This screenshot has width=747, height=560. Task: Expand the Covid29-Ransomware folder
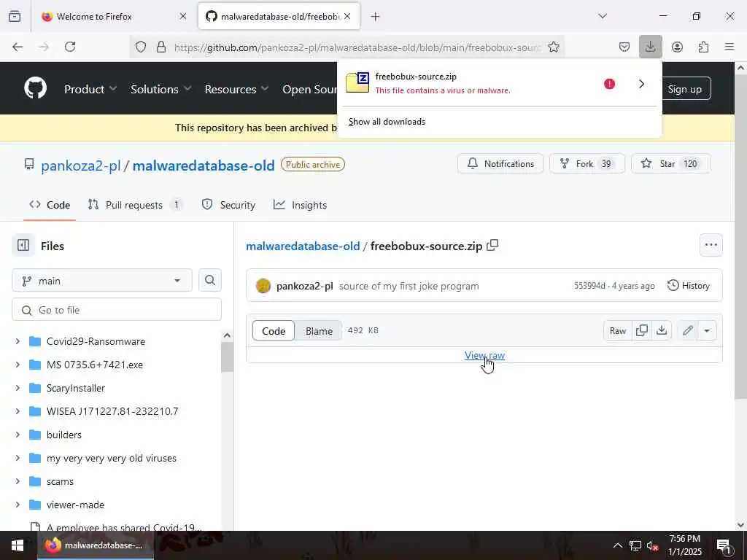point(18,341)
